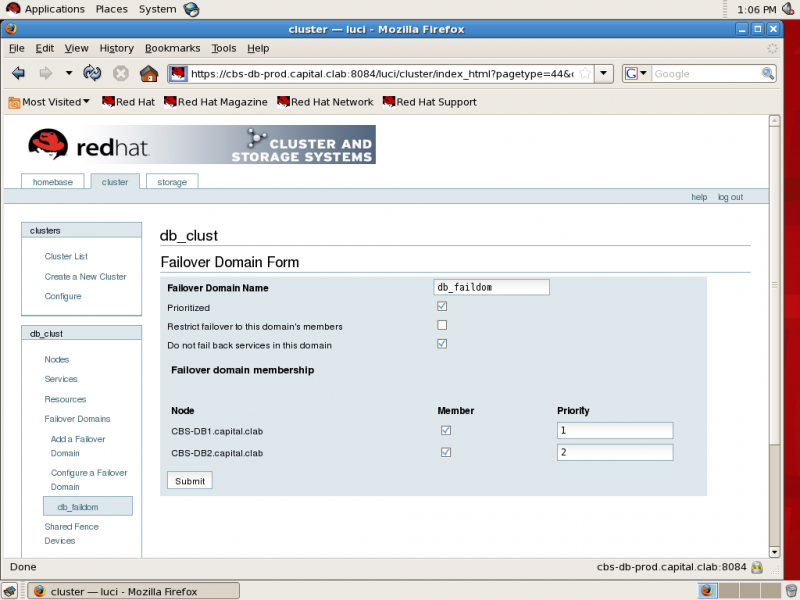Open the Red Hat Support bookmark
The width and height of the screenshot is (800, 600).
pos(430,102)
